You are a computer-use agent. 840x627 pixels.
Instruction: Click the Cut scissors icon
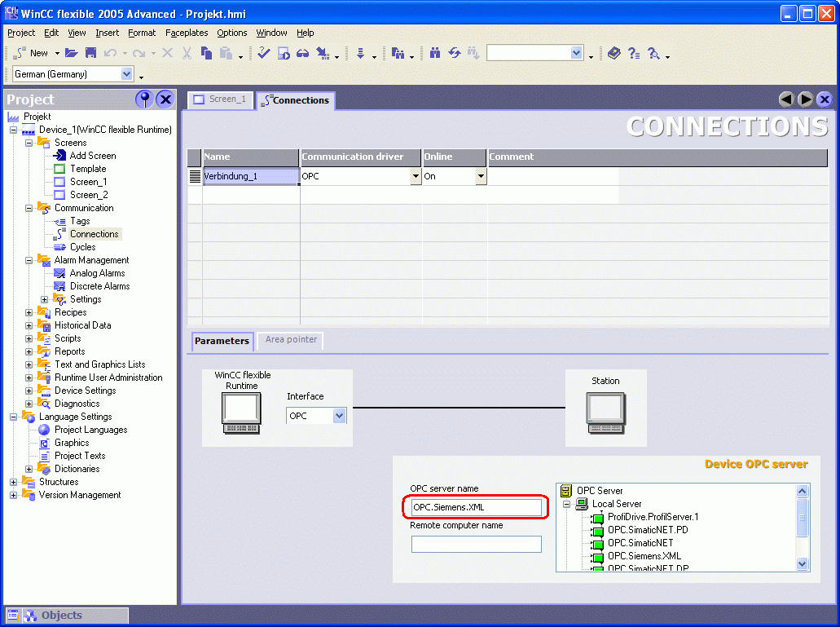(x=187, y=53)
